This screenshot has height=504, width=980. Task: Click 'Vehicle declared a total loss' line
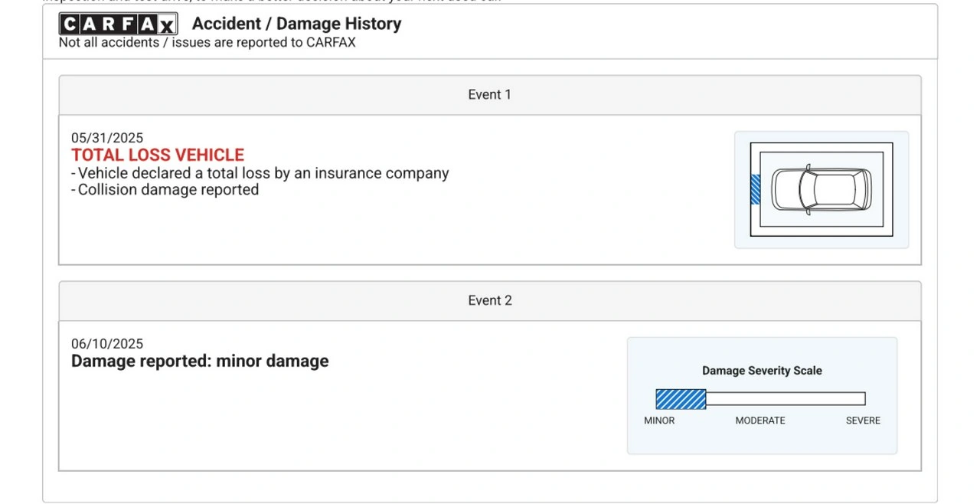click(x=263, y=173)
